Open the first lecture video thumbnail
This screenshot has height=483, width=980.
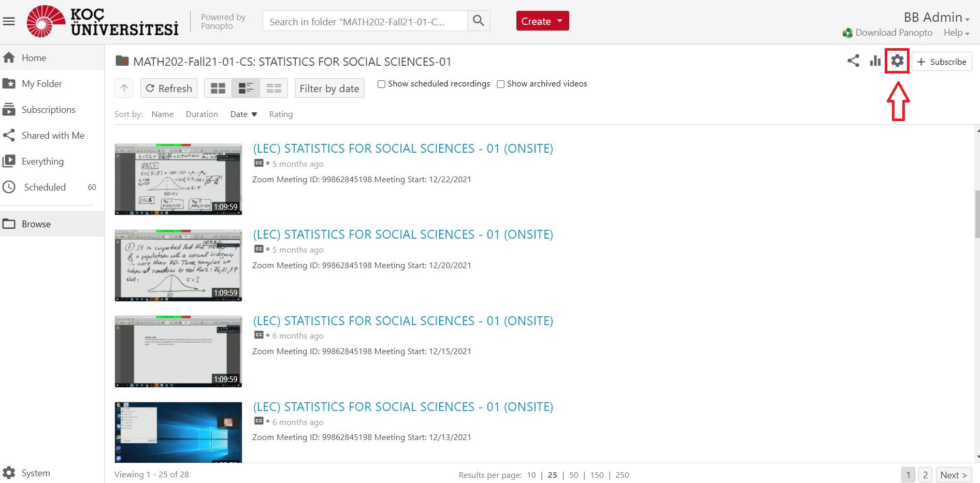pyautogui.click(x=178, y=179)
